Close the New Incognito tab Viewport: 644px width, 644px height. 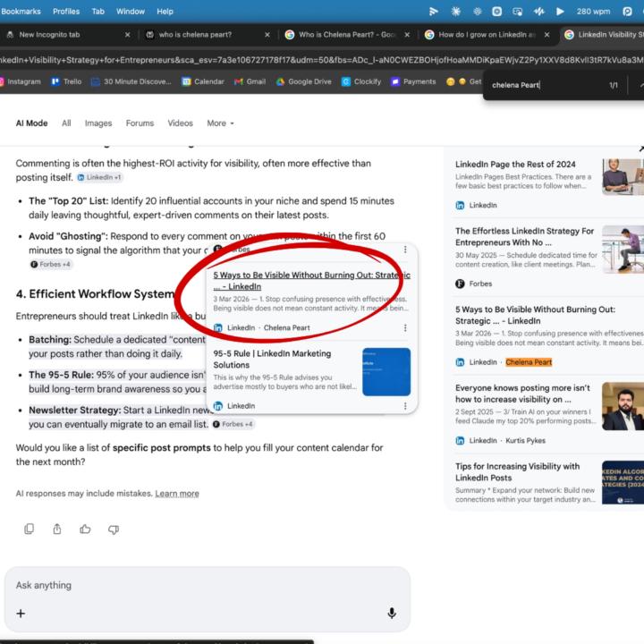click(127, 35)
